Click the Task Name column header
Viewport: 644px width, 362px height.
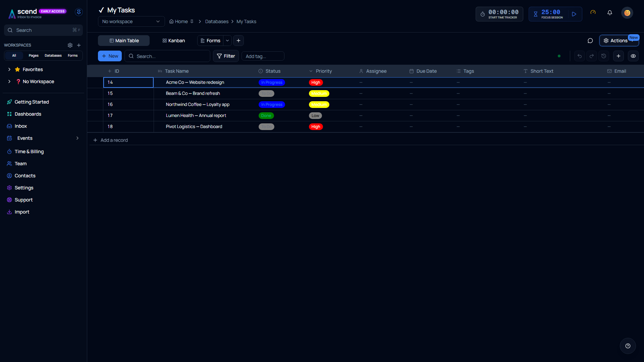[x=176, y=71]
